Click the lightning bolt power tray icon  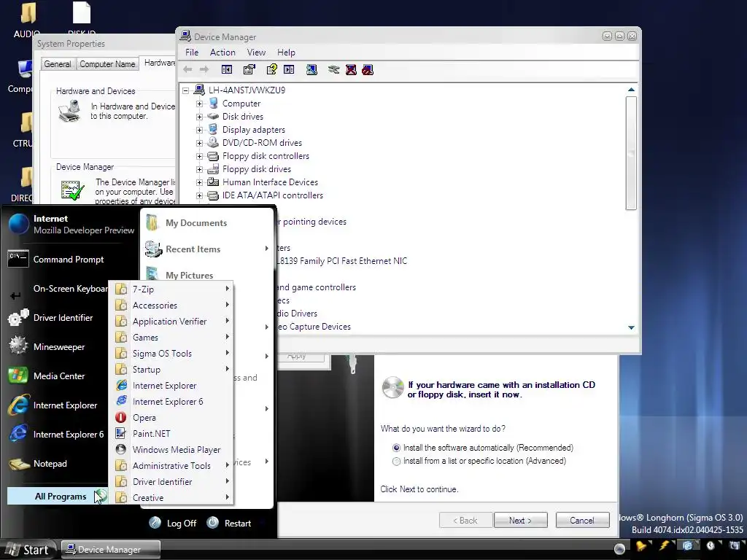click(x=665, y=545)
